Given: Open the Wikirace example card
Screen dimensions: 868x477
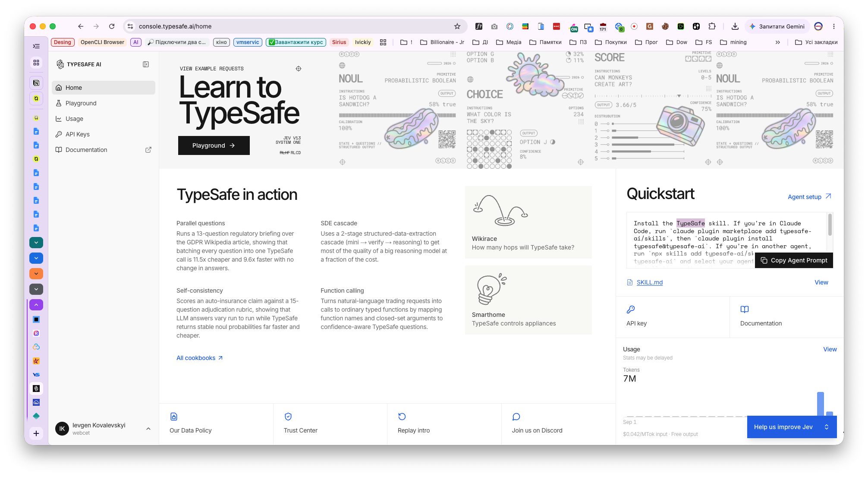Looking at the screenshot, I should coord(528,222).
